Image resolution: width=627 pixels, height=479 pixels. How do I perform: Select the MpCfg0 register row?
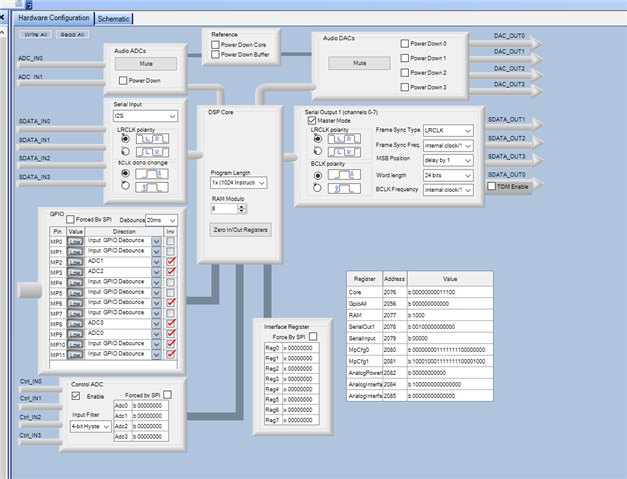tap(420, 350)
